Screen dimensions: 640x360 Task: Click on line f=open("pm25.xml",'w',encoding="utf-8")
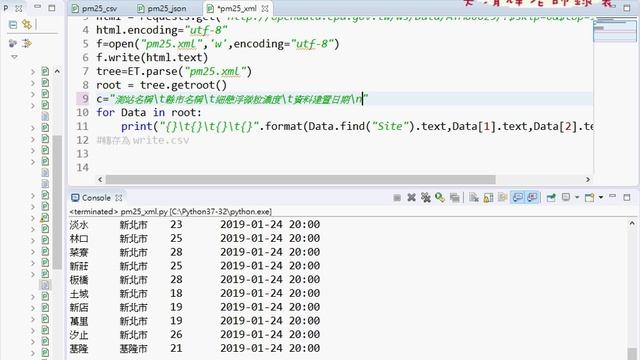click(x=218, y=44)
